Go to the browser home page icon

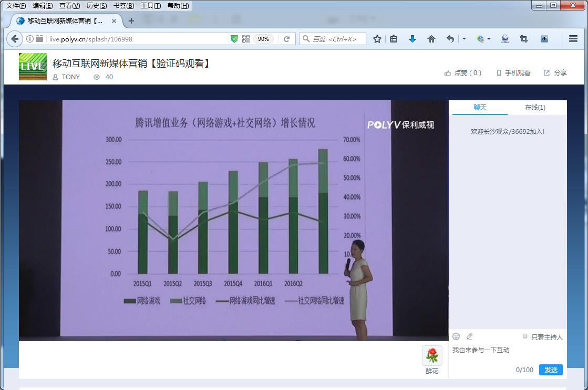pyautogui.click(x=431, y=38)
